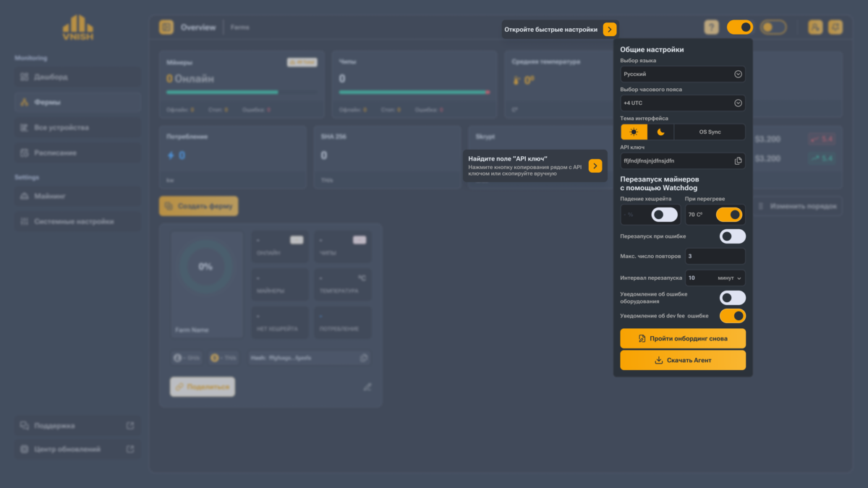Select the dark theme moon icon
Image resolution: width=868 pixels, height=488 pixels.
point(660,132)
